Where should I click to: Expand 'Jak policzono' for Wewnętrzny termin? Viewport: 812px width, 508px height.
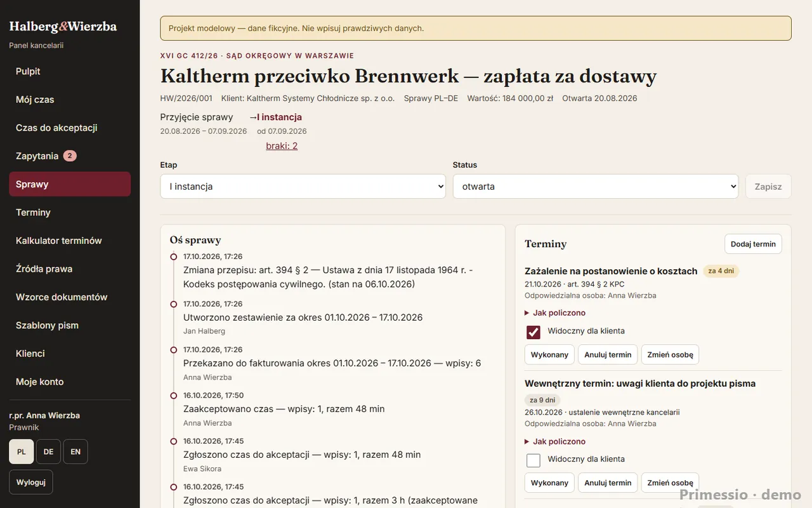click(x=555, y=441)
